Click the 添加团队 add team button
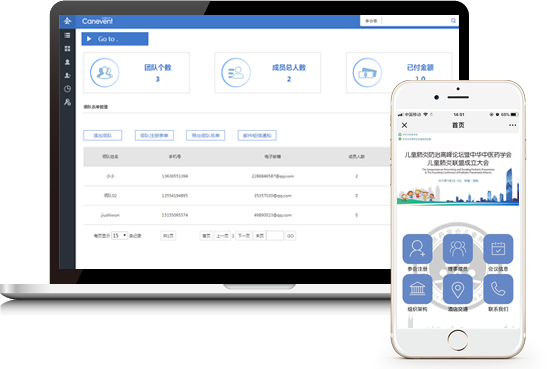Screen dimensions: 547x369 click(x=103, y=135)
